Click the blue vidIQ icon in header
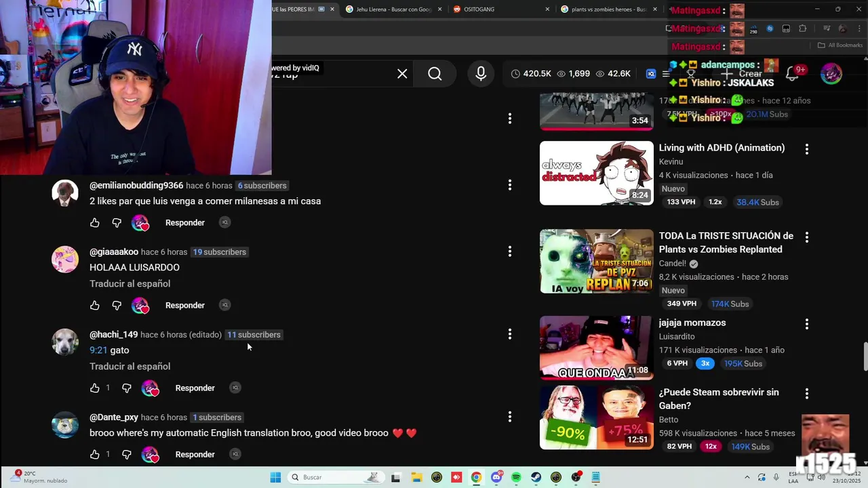868x488 pixels. [651, 74]
